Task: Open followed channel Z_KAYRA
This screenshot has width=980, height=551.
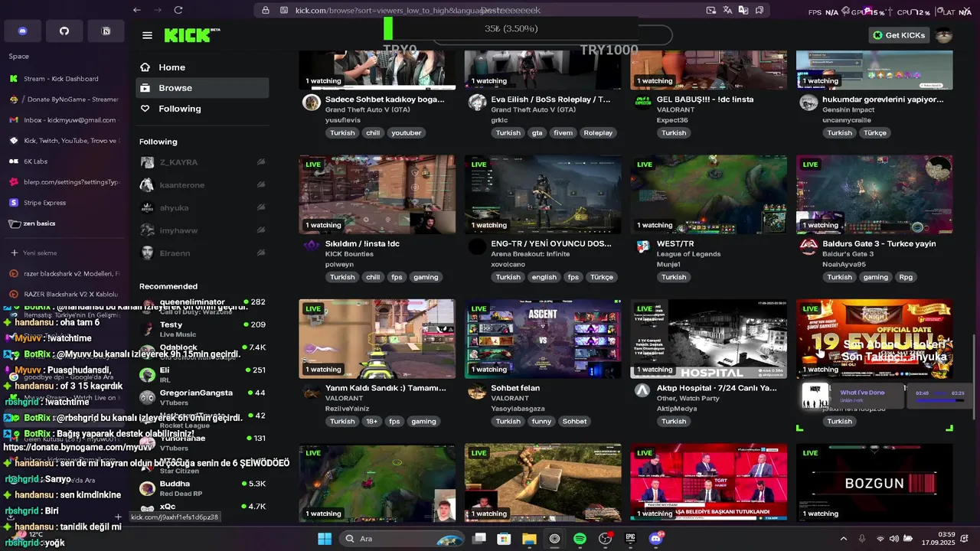Action: (202, 162)
